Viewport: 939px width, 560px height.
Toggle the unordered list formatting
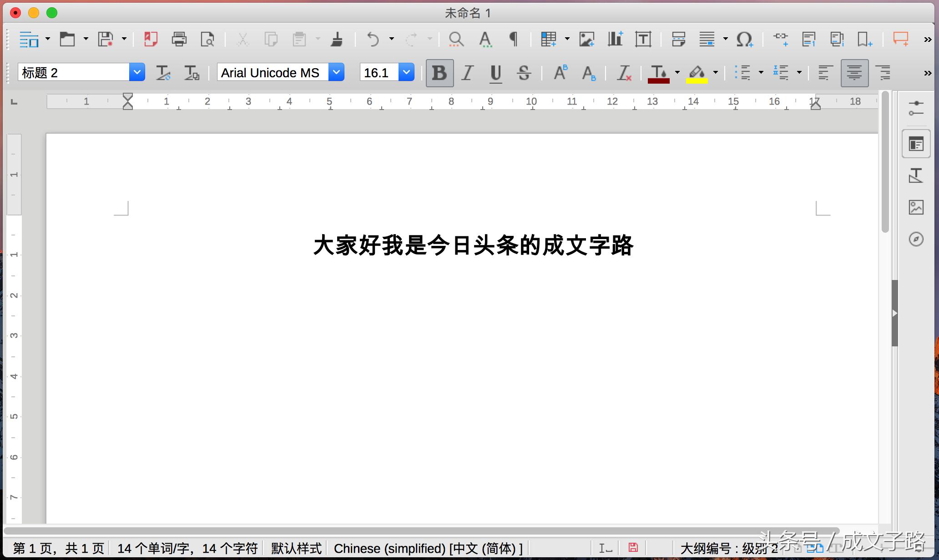[x=742, y=72]
